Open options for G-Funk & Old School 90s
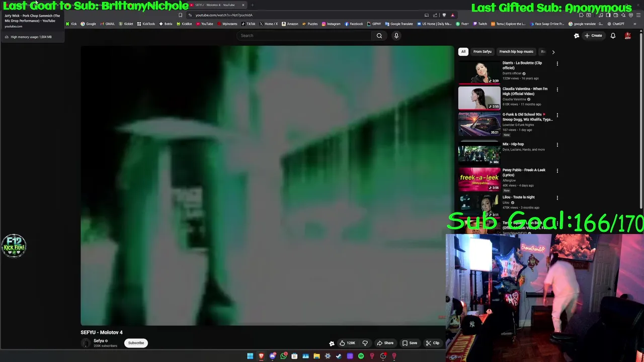This screenshot has height=362, width=644. (557, 115)
